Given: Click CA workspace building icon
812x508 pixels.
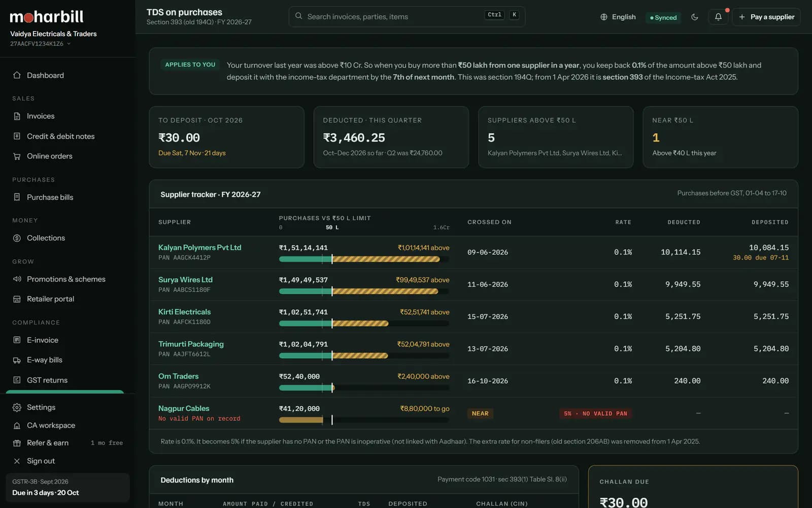Looking at the screenshot, I should (x=17, y=426).
